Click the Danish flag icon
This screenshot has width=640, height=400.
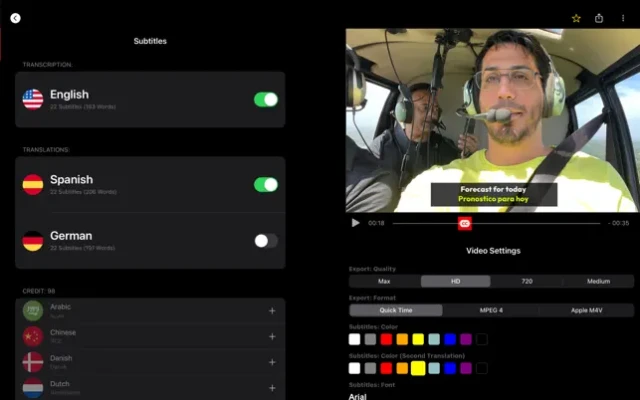point(33,361)
